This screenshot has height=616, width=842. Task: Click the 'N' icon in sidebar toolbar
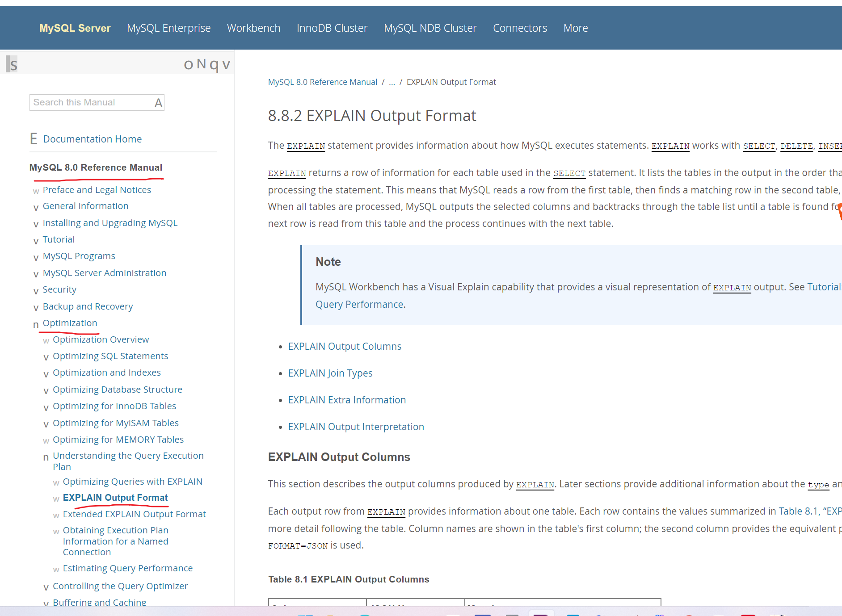click(201, 64)
